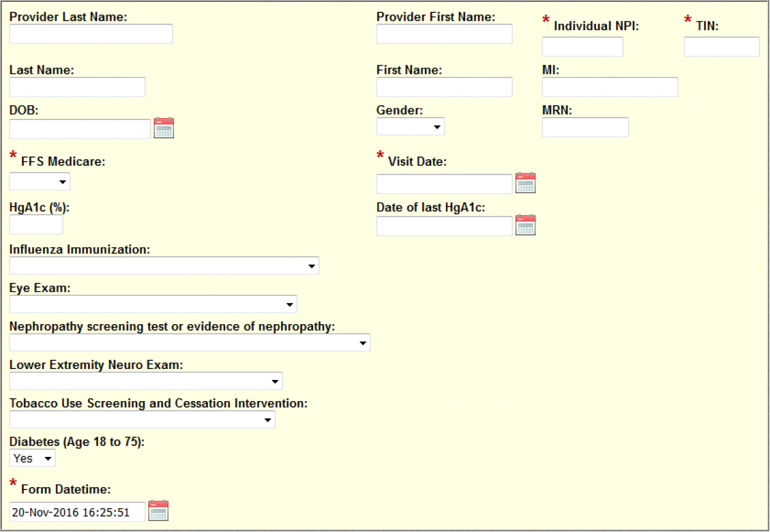Click the "Date of last HgA1c:" label
The width and height of the screenshot is (770, 532).
[431, 207]
